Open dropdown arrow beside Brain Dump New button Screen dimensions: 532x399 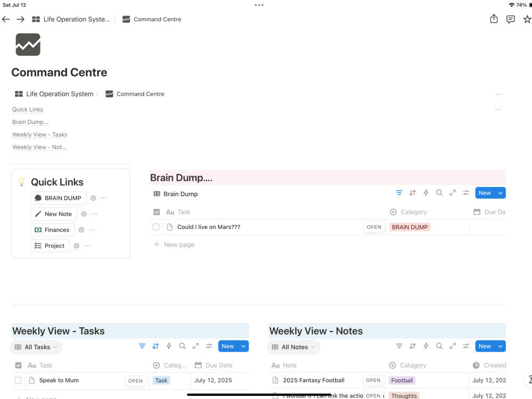pos(501,193)
